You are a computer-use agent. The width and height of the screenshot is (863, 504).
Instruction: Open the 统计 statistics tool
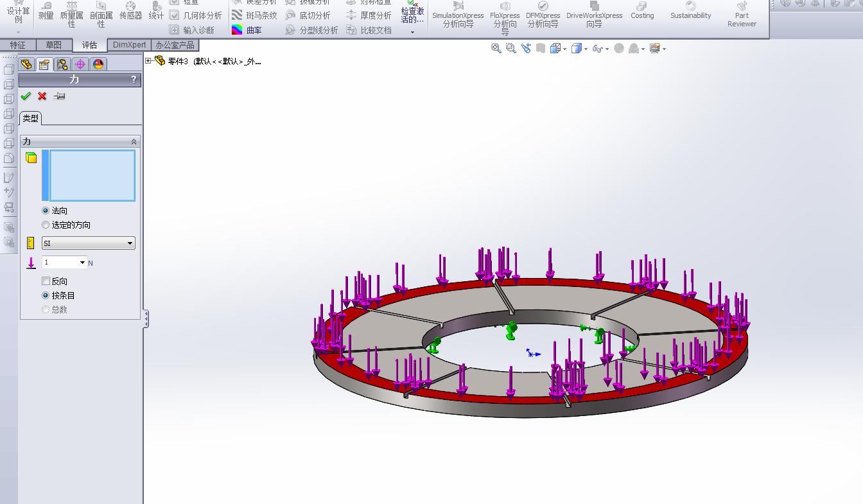(x=156, y=12)
